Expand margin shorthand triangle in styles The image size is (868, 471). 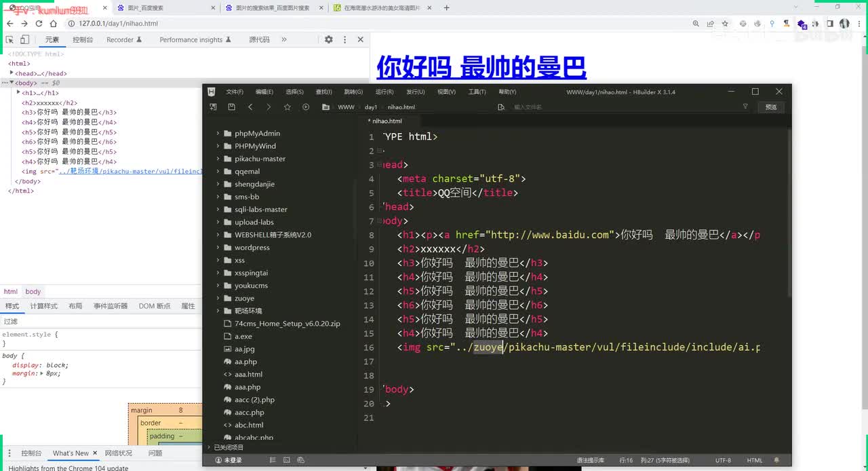(x=41, y=373)
